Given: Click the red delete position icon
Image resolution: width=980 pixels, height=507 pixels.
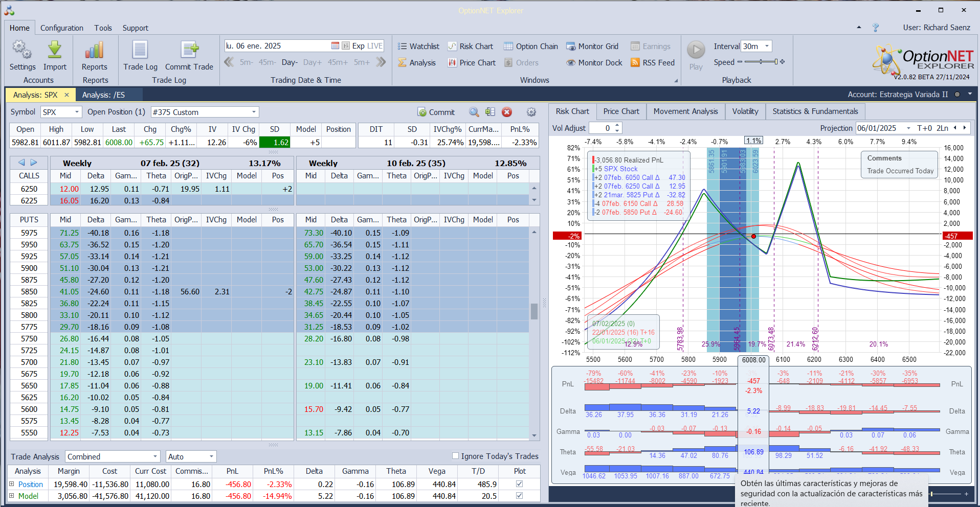Looking at the screenshot, I should point(506,112).
